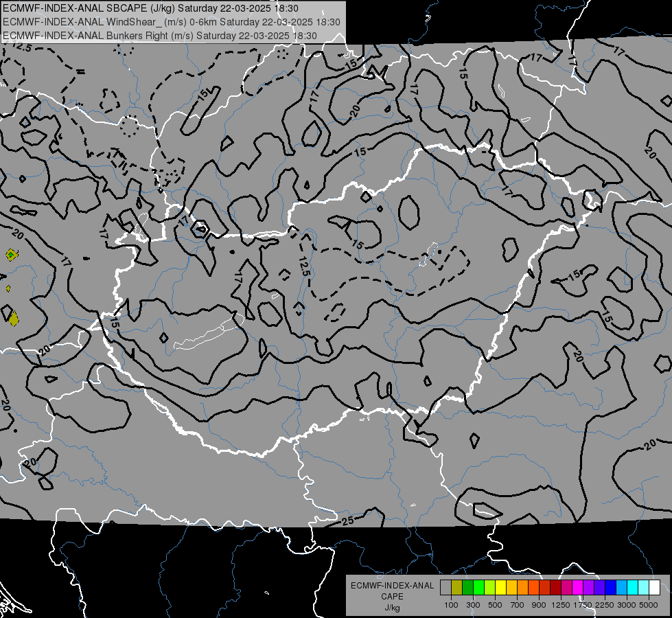The image size is (672, 618).
Task: Click the word CAPE in legend
Action: click(x=392, y=596)
